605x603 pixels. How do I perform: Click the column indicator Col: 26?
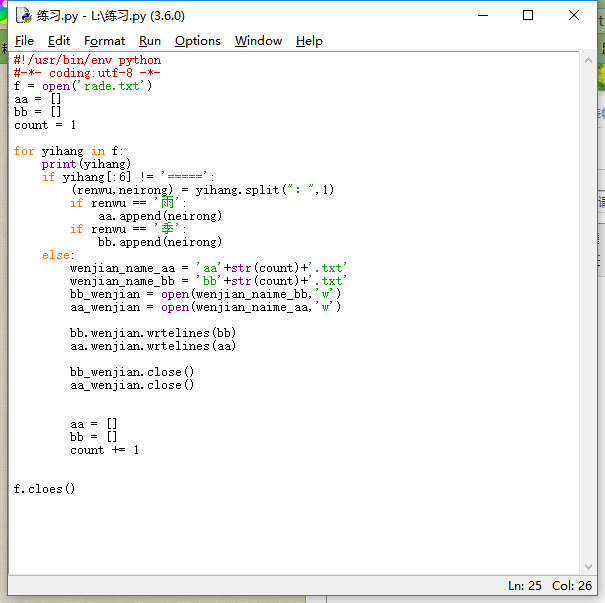570,585
